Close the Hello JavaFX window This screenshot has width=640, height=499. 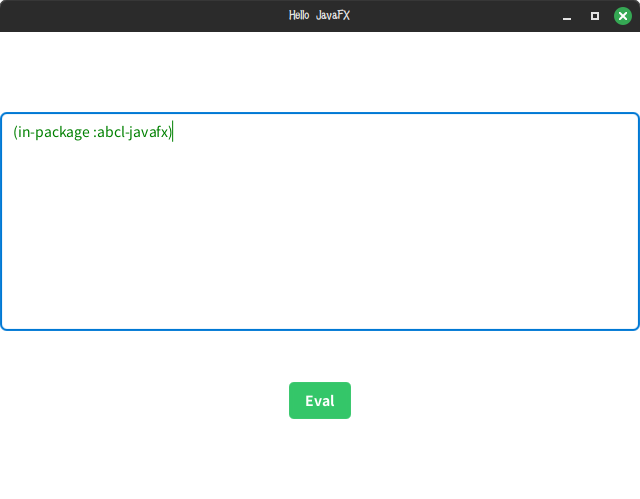(x=622, y=16)
